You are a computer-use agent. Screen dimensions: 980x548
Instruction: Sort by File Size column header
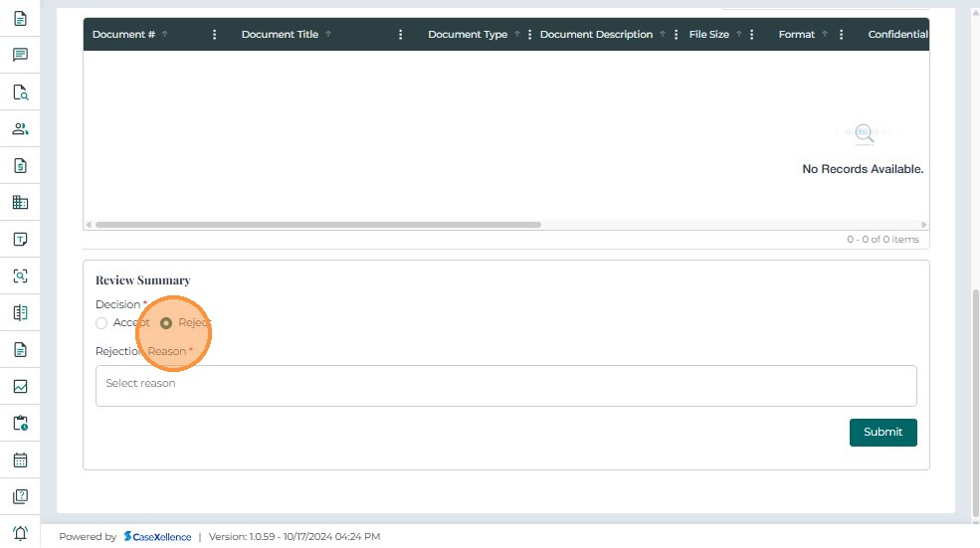click(708, 35)
